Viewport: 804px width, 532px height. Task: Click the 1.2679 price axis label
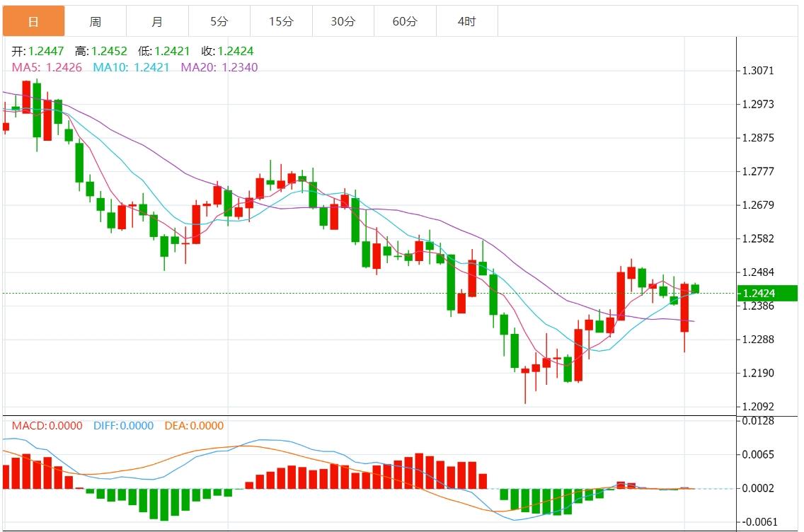point(759,205)
